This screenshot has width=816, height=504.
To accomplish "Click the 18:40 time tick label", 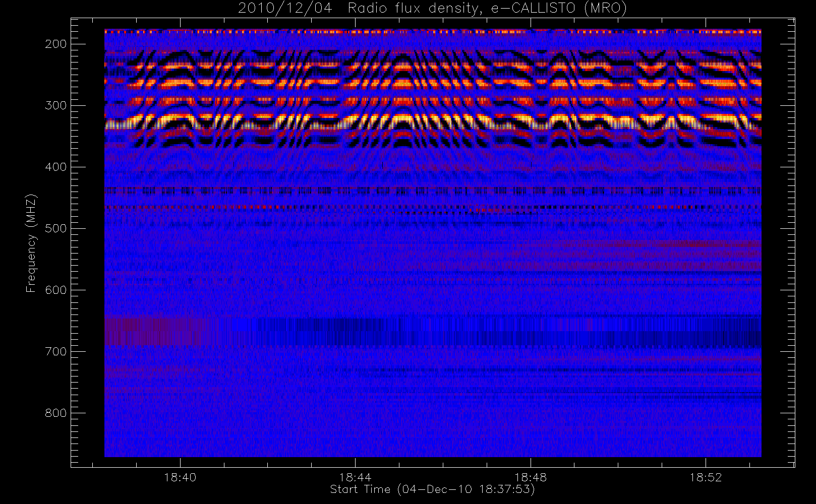I will click(180, 477).
